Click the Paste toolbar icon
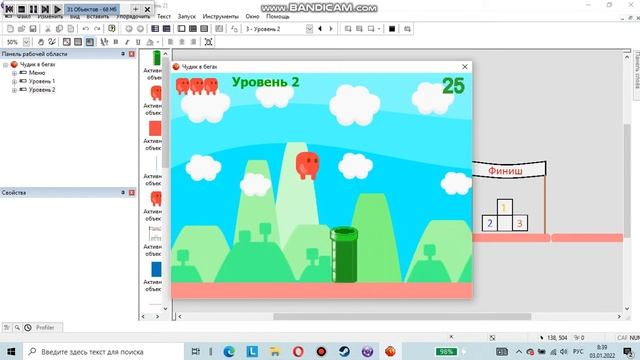 coord(71,29)
